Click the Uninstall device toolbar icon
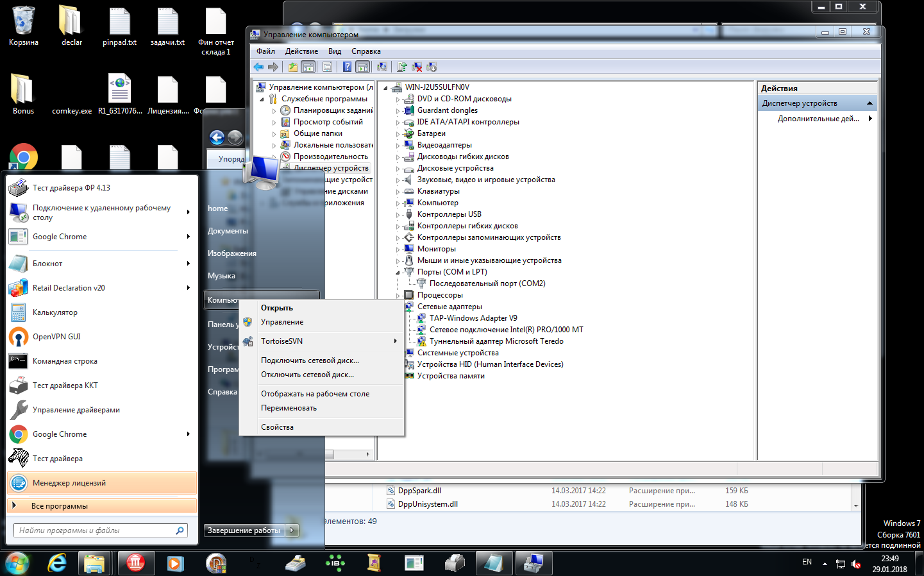Image resolution: width=924 pixels, height=576 pixels. pos(417,67)
